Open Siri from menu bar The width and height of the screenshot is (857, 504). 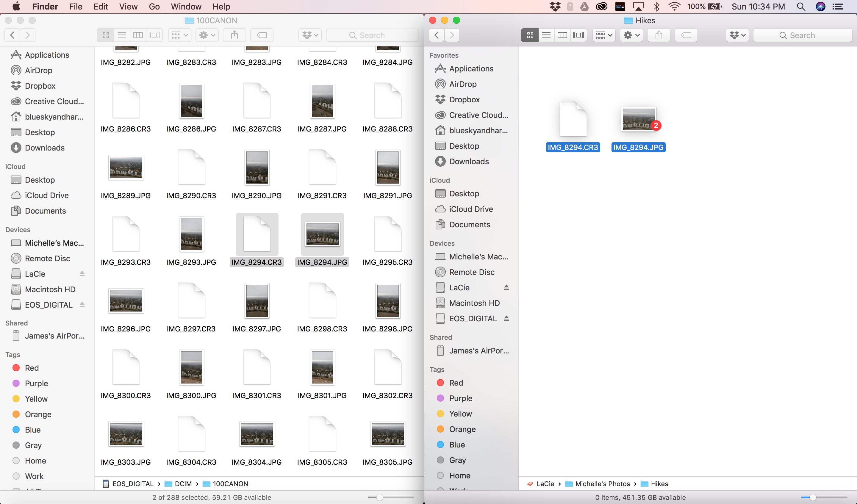pyautogui.click(x=821, y=7)
